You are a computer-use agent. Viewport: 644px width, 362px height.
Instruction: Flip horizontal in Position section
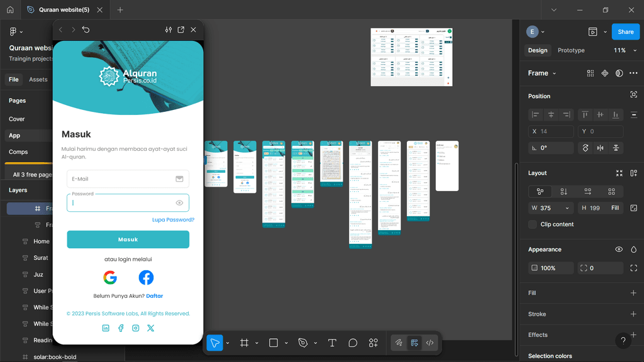coord(601,148)
